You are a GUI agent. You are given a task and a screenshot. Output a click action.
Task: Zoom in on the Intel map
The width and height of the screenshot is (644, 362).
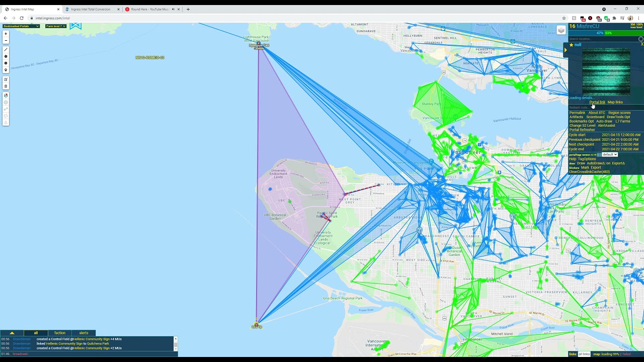point(6,34)
